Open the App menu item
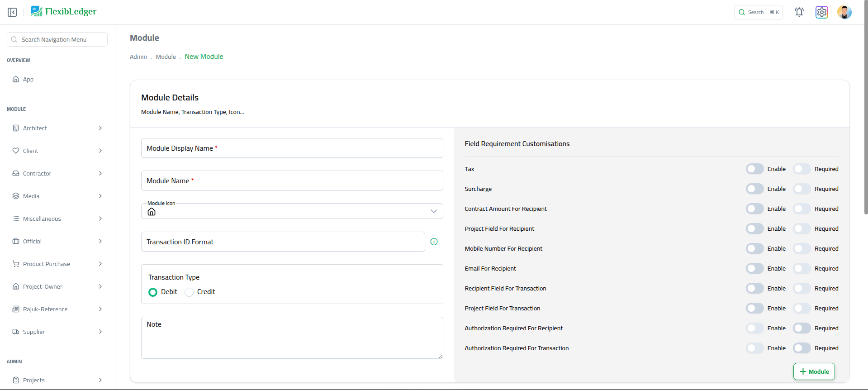868x390 pixels. pyautogui.click(x=28, y=80)
